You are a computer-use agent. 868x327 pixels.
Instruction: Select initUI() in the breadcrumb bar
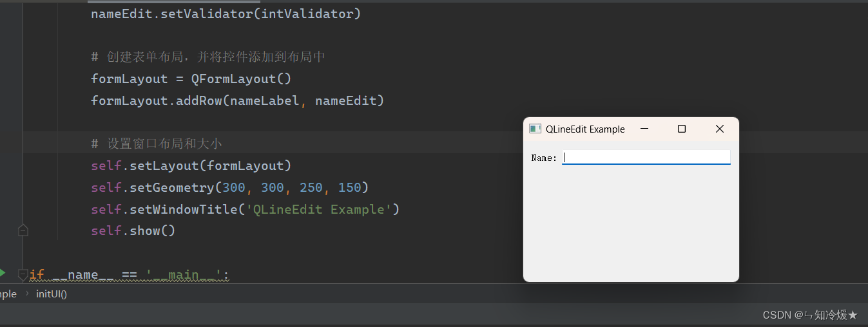point(52,294)
